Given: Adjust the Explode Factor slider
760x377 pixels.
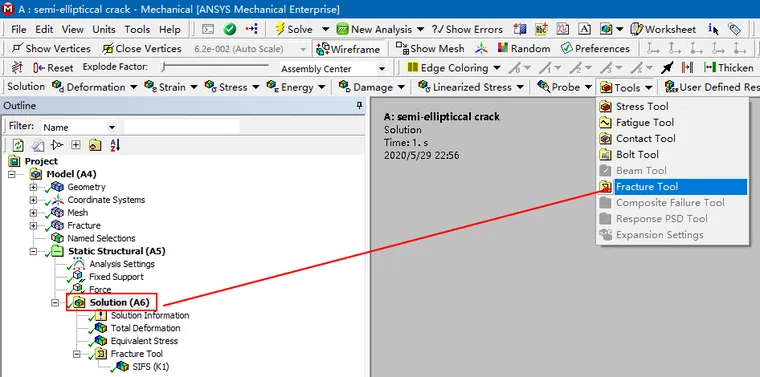Looking at the screenshot, I should tap(216, 66).
